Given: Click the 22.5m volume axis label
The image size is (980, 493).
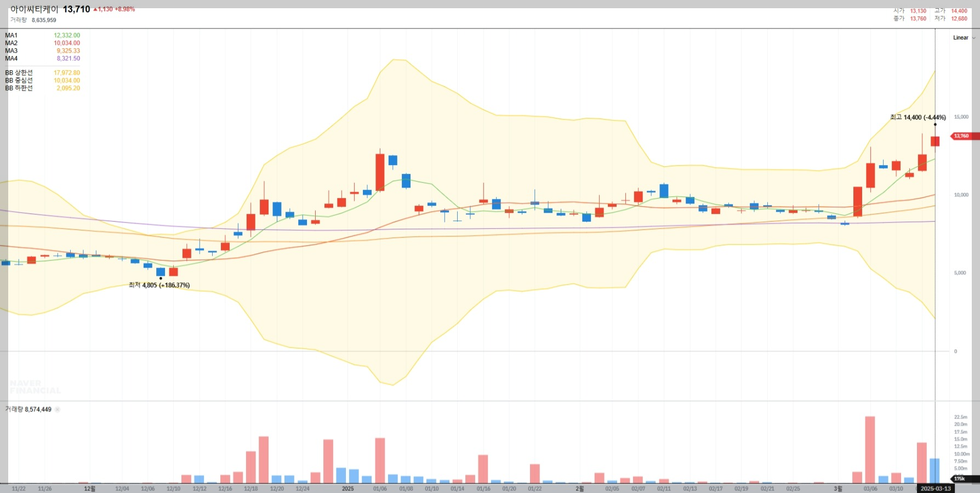Looking at the screenshot, I should [x=960, y=417].
